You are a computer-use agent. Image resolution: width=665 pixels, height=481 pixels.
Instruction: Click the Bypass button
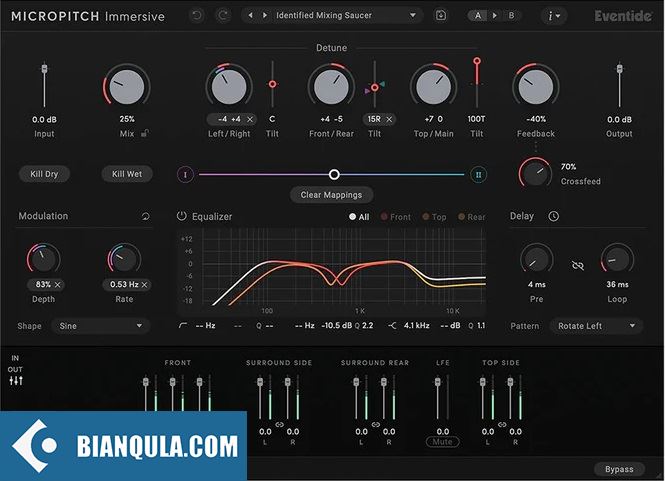tap(619, 470)
